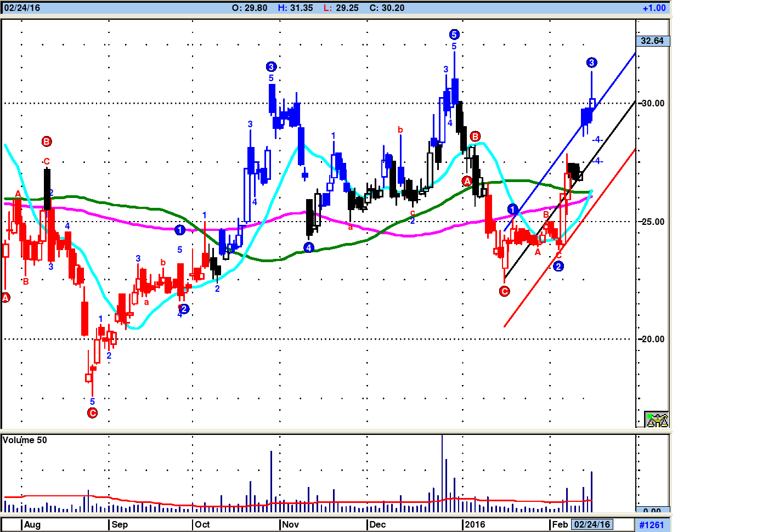Image resolution: width=768 pixels, height=532 pixels.
Task: Click the open price value O: 29.80
Action: pos(250,8)
